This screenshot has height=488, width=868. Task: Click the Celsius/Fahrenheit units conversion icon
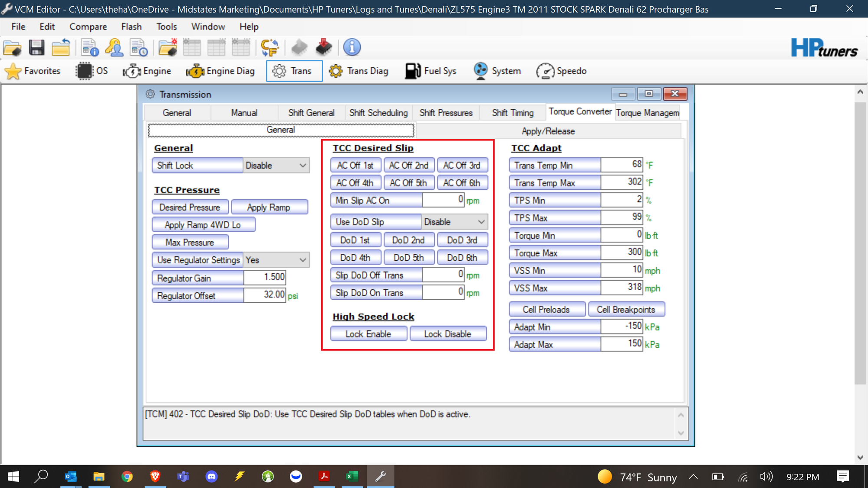pos(270,48)
